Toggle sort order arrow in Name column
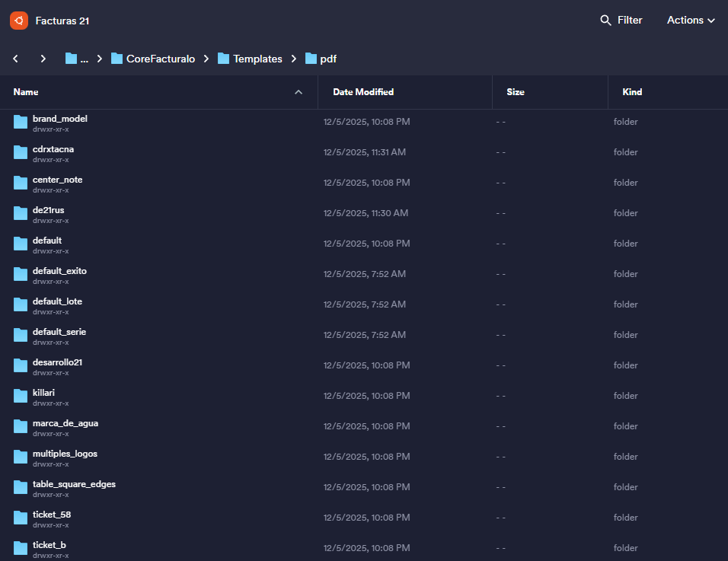 pyautogui.click(x=299, y=92)
